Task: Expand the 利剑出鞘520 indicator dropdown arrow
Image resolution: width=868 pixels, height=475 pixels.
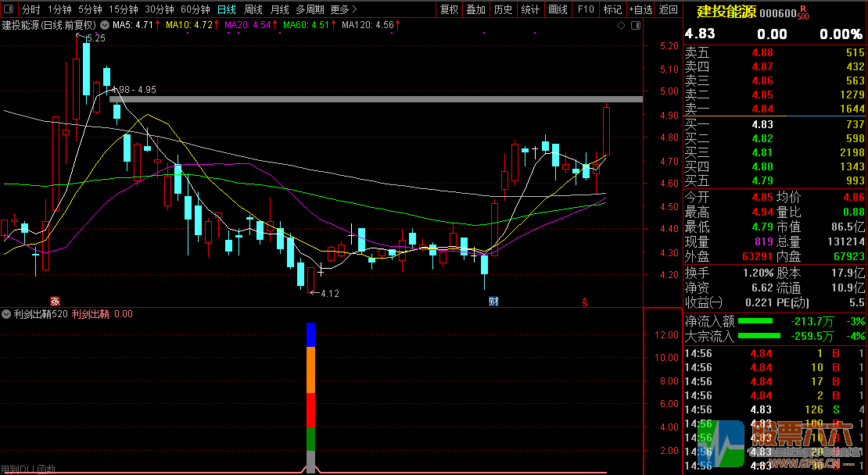Action: pyautogui.click(x=7, y=314)
